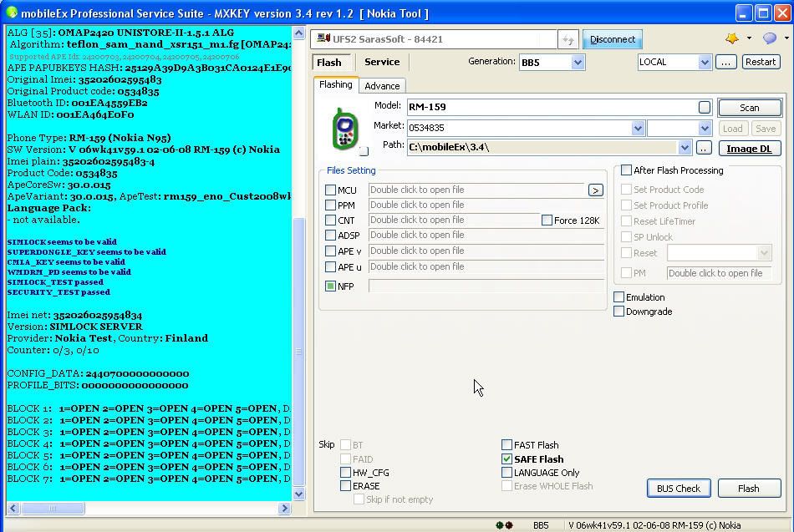Click the yellow star favorites icon
This screenshot has width=794, height=532.
731,38
